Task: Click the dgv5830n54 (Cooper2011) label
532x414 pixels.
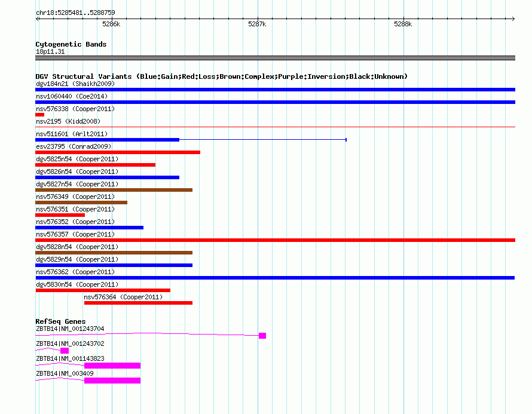Action: [x=77, y=284]
